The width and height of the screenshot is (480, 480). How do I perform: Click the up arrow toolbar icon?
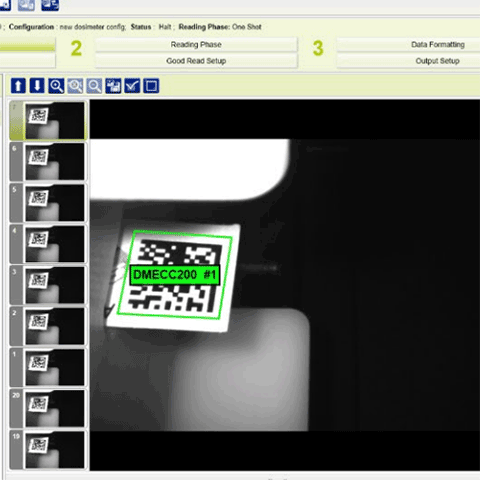tap(18, 86)
